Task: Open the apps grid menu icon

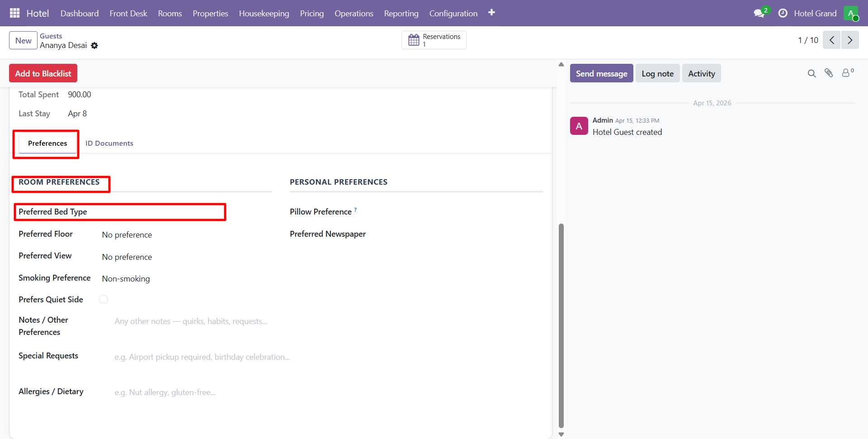Action: point(14,13)
